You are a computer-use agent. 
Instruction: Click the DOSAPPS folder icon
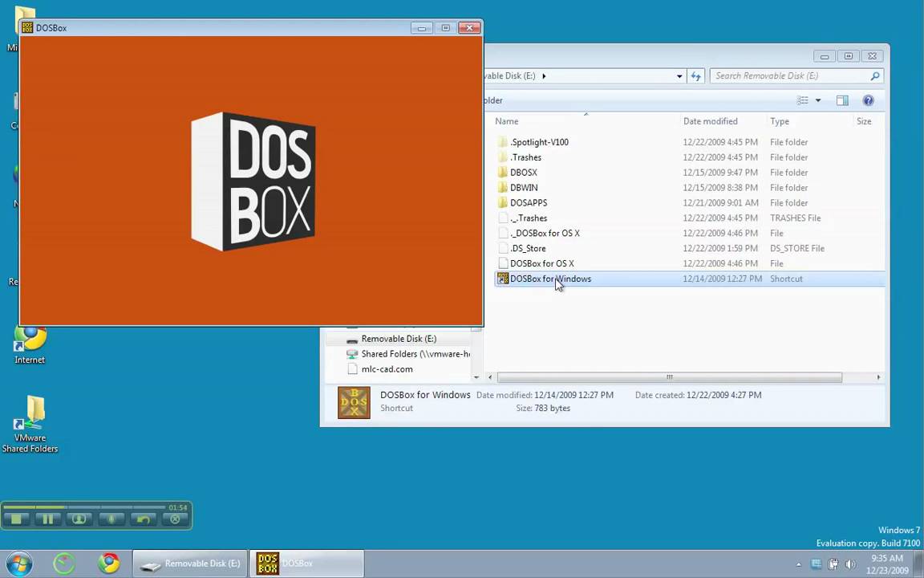pos(502,202)
